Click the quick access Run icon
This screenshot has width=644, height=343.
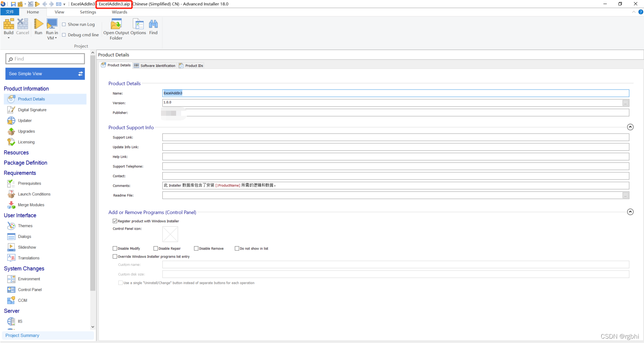[37, 4]
